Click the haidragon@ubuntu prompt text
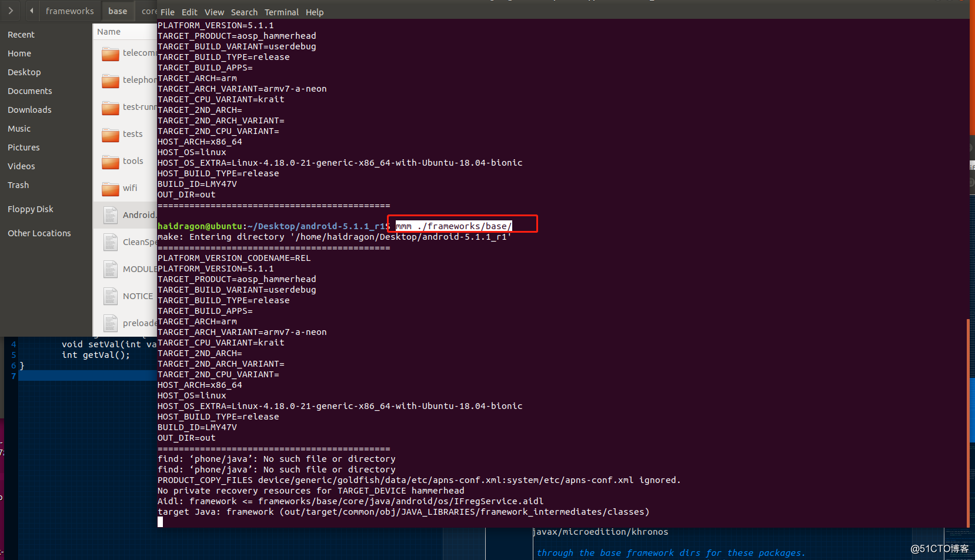 [x=200, y=226]
